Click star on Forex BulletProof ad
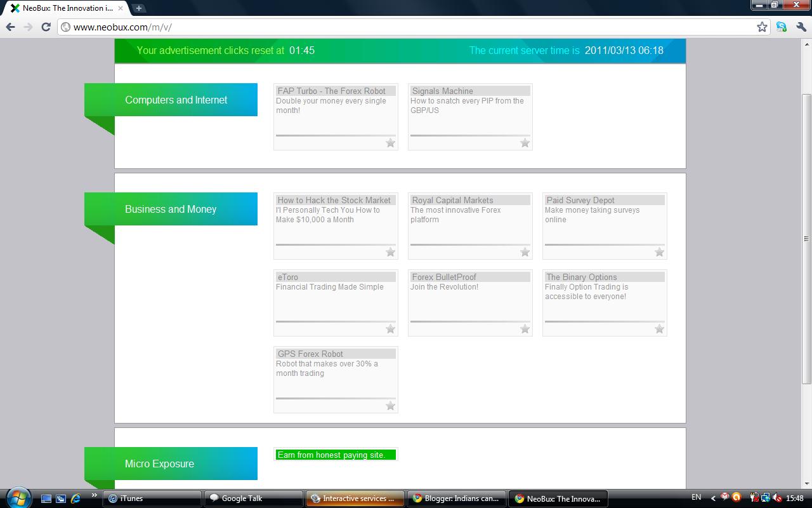Image resolution: width=812 pixels, height=508 pixels. point(525,329)
